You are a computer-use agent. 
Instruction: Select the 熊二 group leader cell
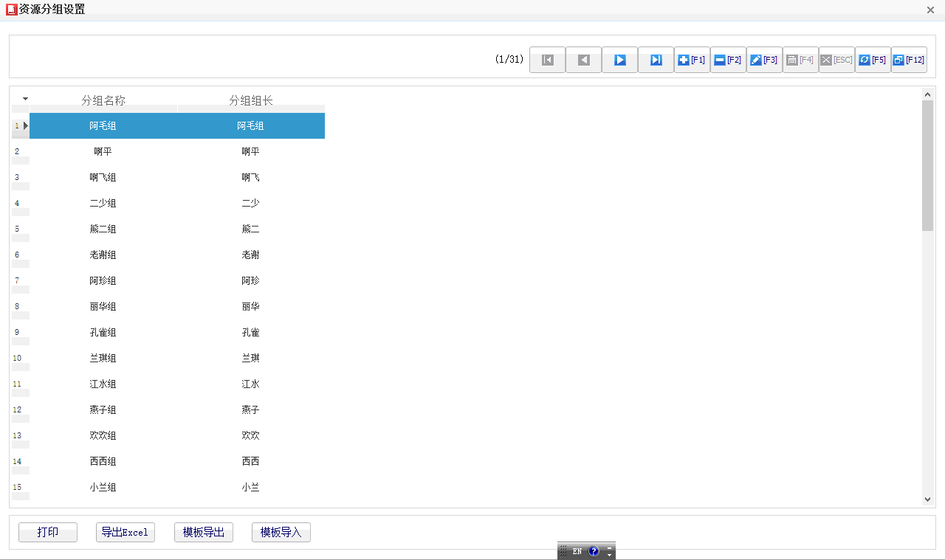[251, 229]
